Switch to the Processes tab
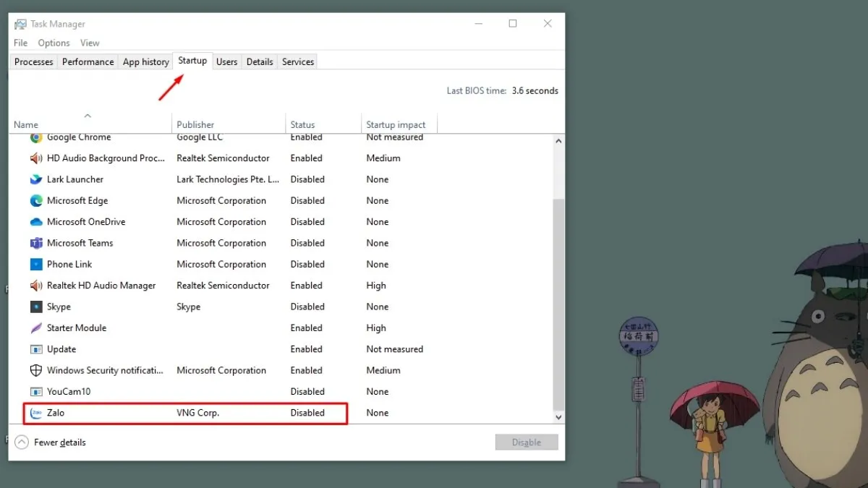The width and height of the screenshot is (868, 488). (x=33, y=61)
